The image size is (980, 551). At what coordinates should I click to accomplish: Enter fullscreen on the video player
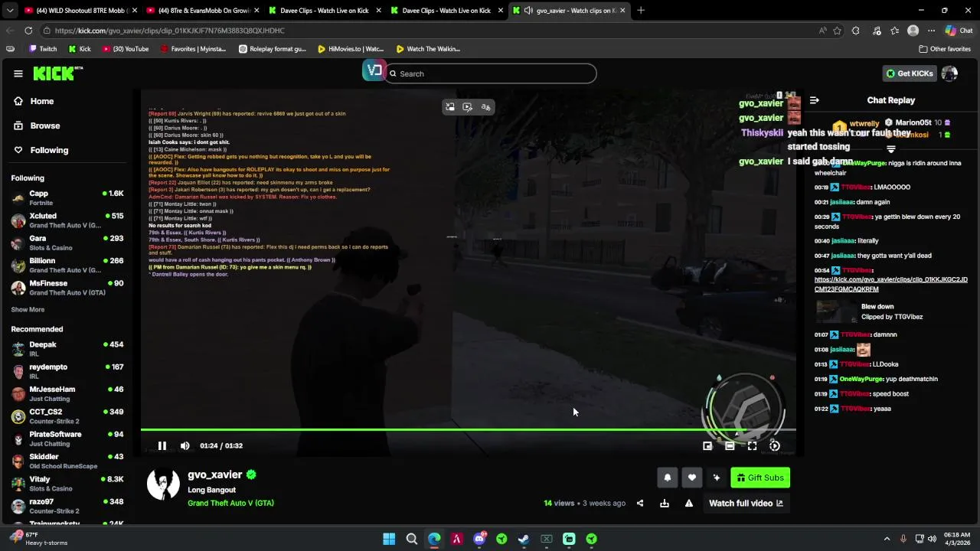click(752, 445)
